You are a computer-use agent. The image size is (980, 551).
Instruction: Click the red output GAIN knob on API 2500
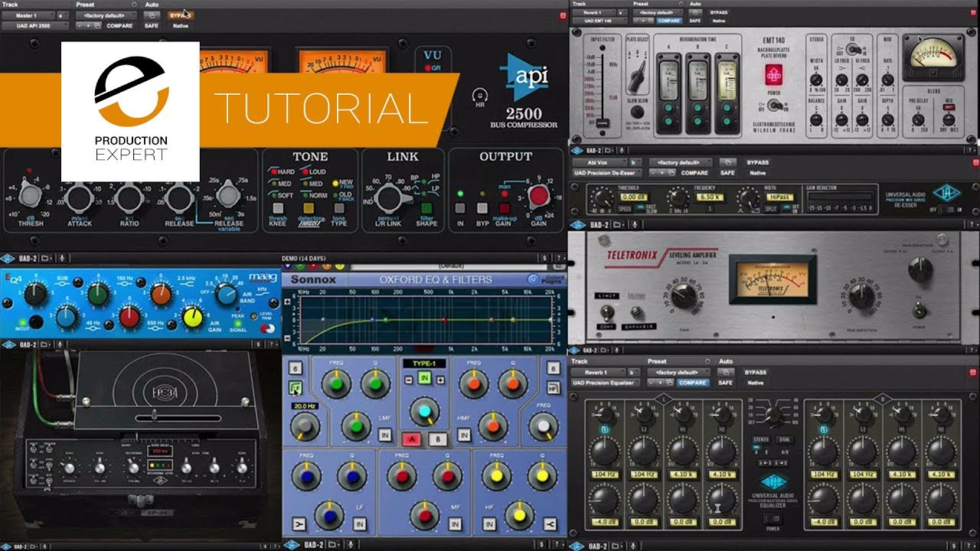click(539, 197)
